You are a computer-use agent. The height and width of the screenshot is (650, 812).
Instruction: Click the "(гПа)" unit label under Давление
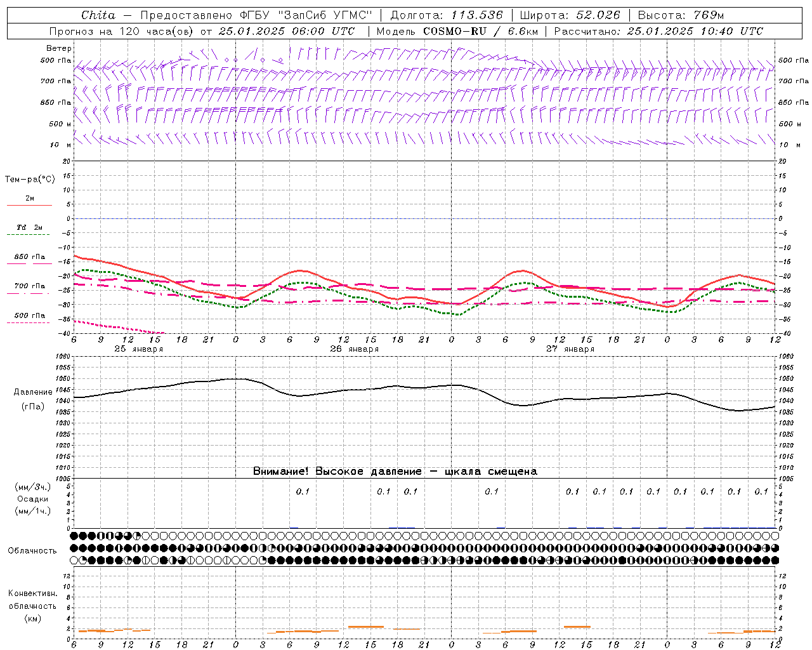[33, 406]
